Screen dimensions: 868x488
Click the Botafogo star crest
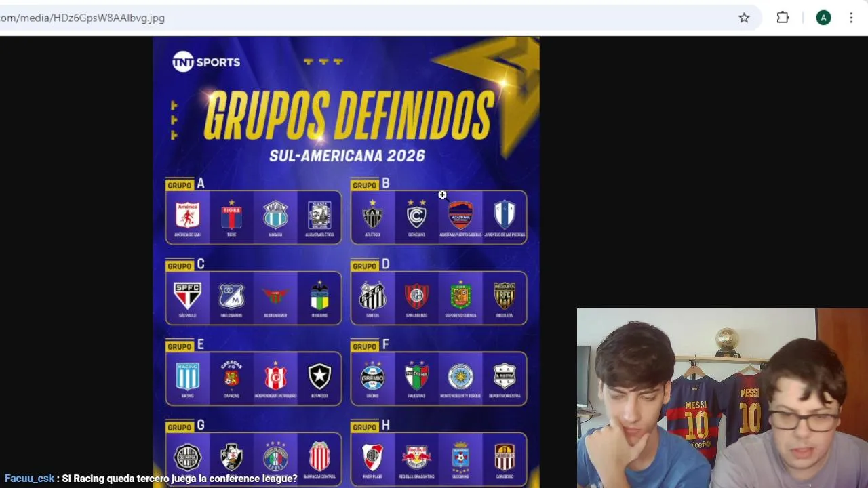pyautogui.click(x=319, y=376)
